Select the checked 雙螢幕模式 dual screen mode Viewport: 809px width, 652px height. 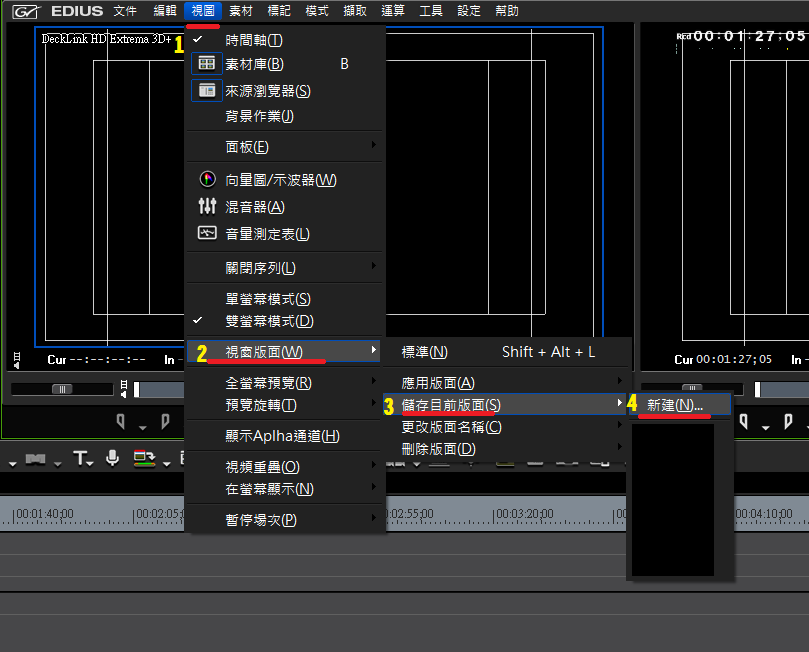[x=269, y=321]
